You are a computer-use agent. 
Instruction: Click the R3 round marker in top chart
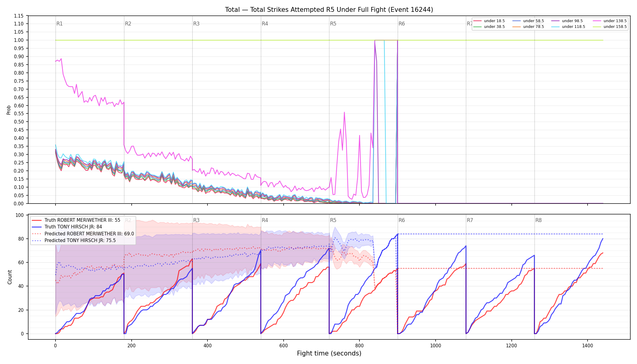(196, 24)
